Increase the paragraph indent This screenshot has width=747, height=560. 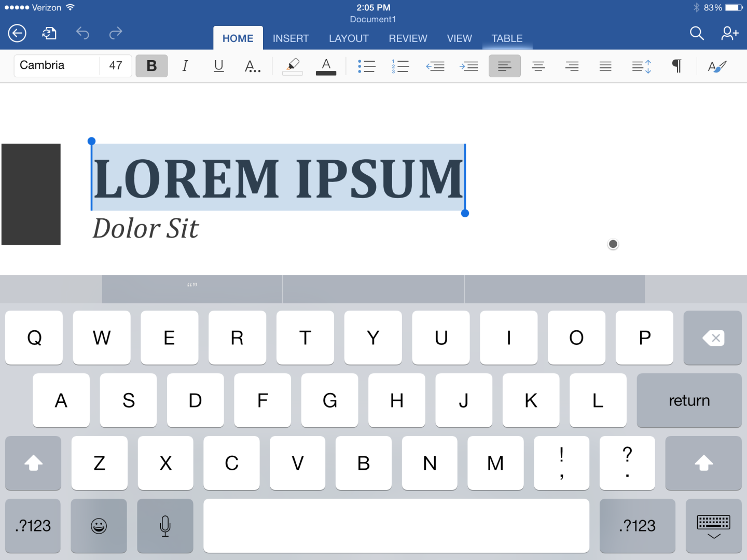pos(468,66)
